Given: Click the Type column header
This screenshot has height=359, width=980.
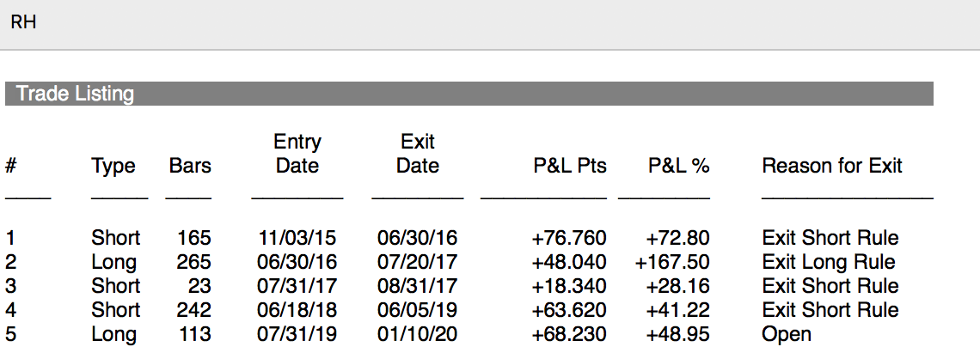Looking at the screenshot, I should (113, 166).
